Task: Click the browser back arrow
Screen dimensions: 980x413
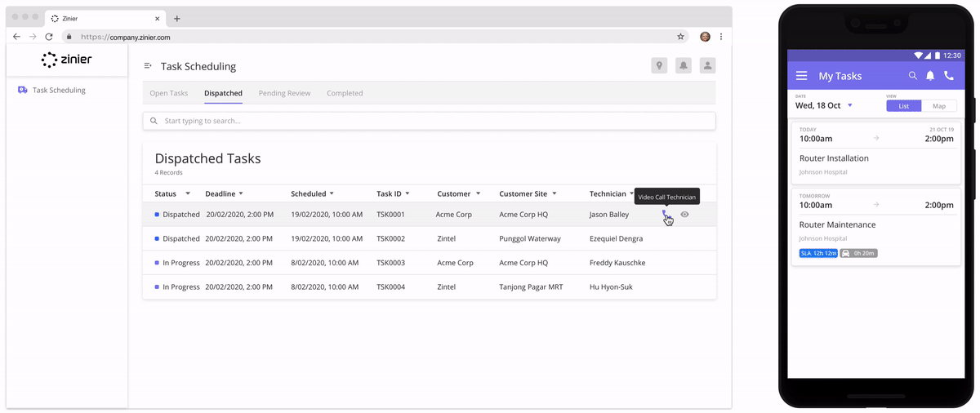Action: point(16,37)
